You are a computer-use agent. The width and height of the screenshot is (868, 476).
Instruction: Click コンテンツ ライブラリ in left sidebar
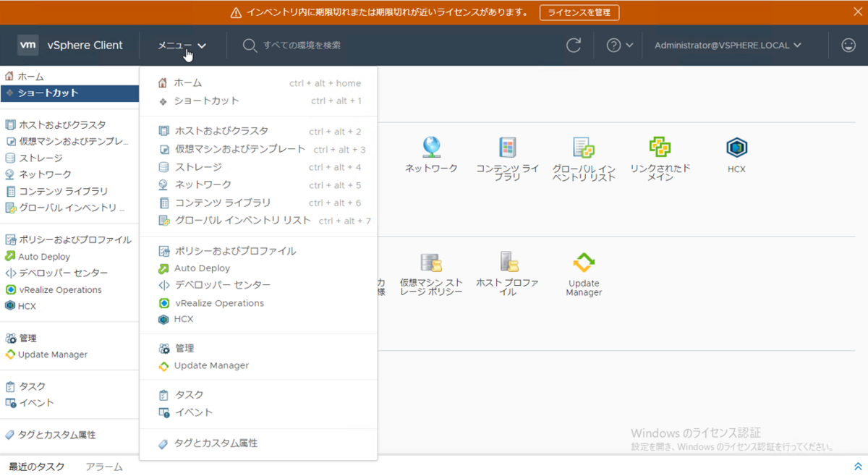click(x=69, y=191)
